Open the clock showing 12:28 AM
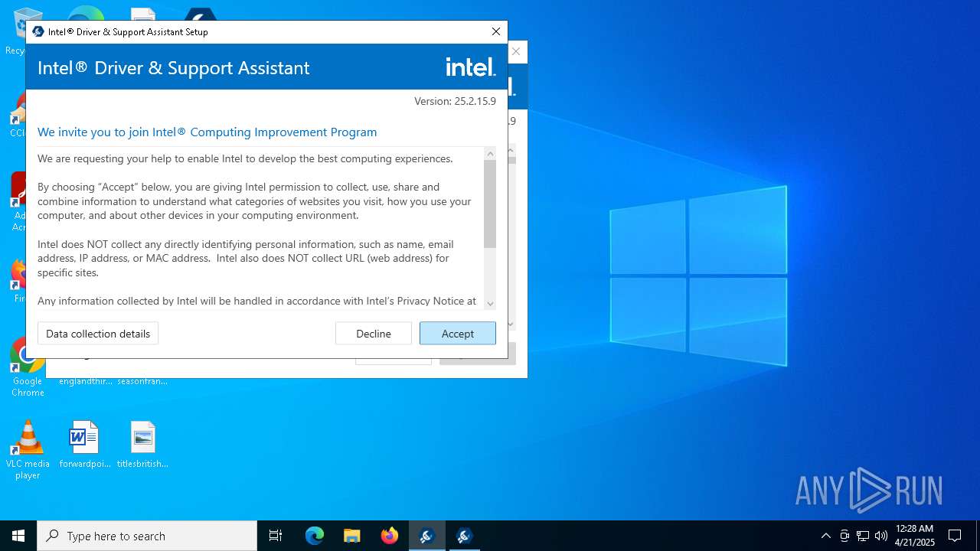This screenshot has width=980, height=551. click(915, 536)
